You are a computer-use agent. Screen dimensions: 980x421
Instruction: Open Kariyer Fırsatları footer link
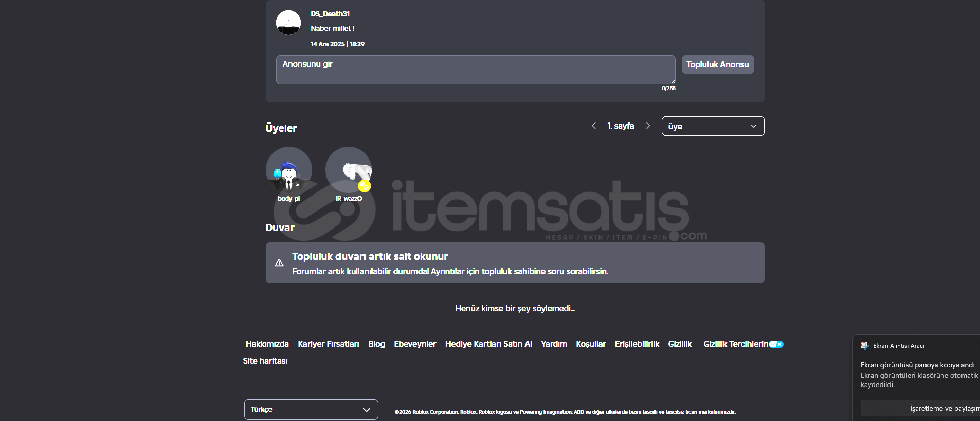328,344
